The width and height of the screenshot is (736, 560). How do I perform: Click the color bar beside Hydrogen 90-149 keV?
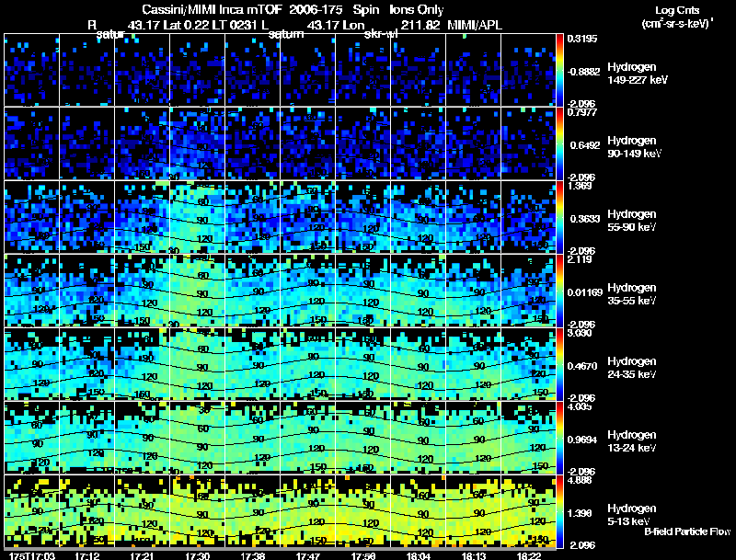point(560,143)
